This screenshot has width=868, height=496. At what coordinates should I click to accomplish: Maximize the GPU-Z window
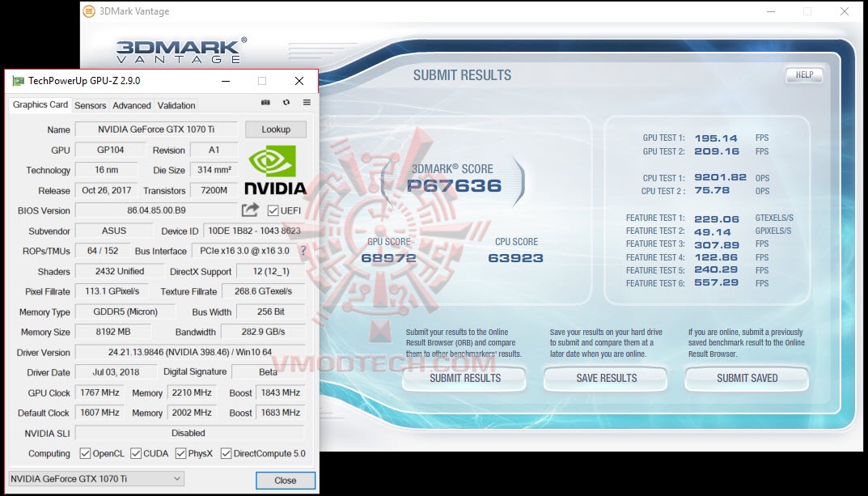point(262,81)
